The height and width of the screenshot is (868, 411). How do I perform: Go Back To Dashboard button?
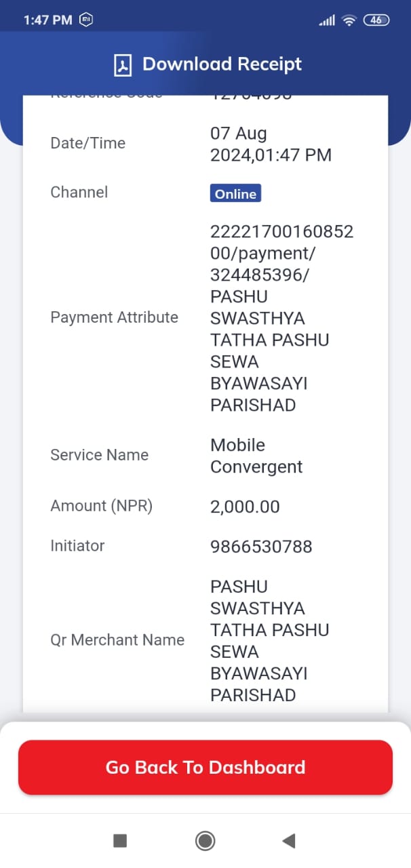[x=206, y=767]
